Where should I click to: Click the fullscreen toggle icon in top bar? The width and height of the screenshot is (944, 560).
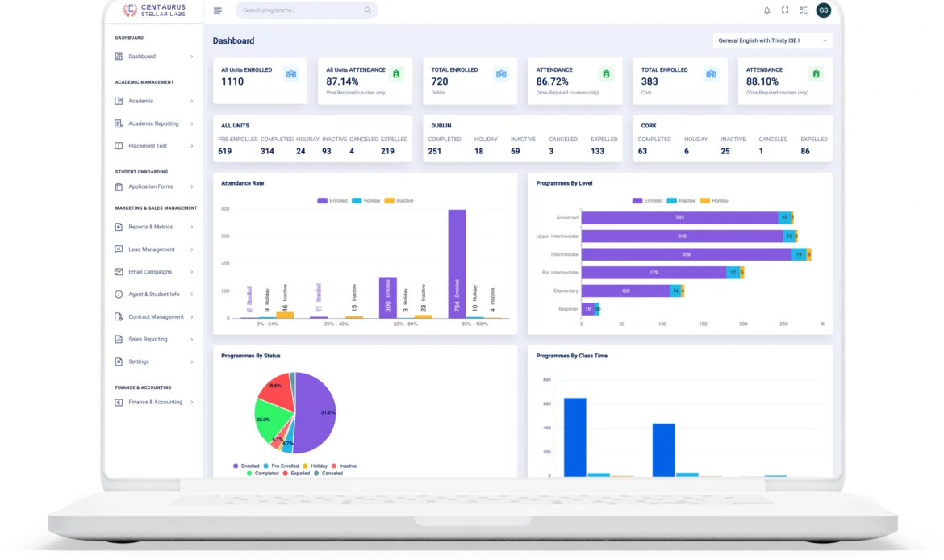click(x=784, y=10)
